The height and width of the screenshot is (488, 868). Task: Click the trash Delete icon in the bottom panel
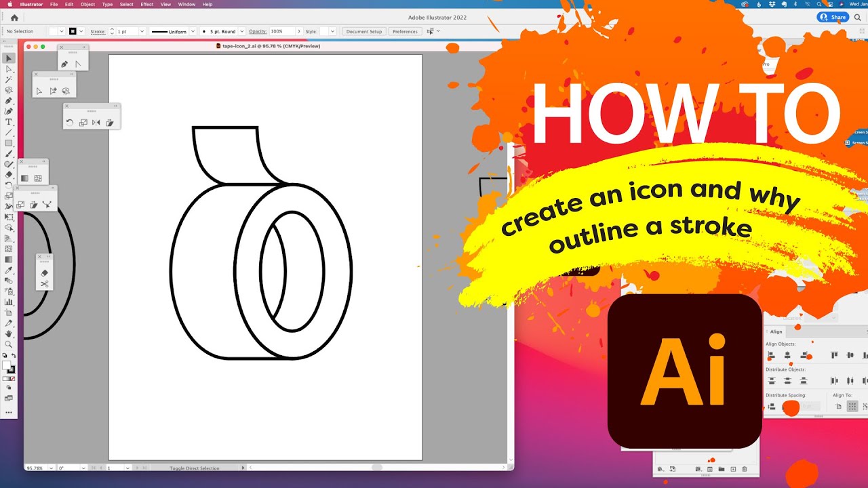coord(745,469)
